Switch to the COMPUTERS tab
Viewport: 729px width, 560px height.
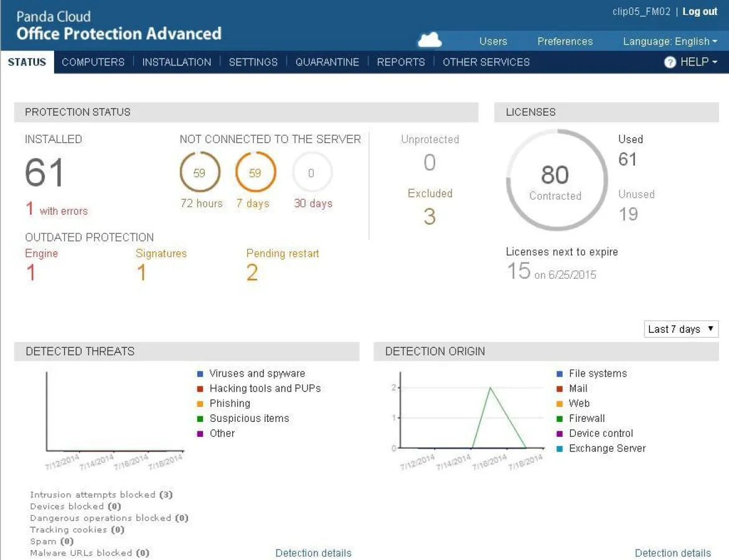pyautogui.click(x=93, y=62)
